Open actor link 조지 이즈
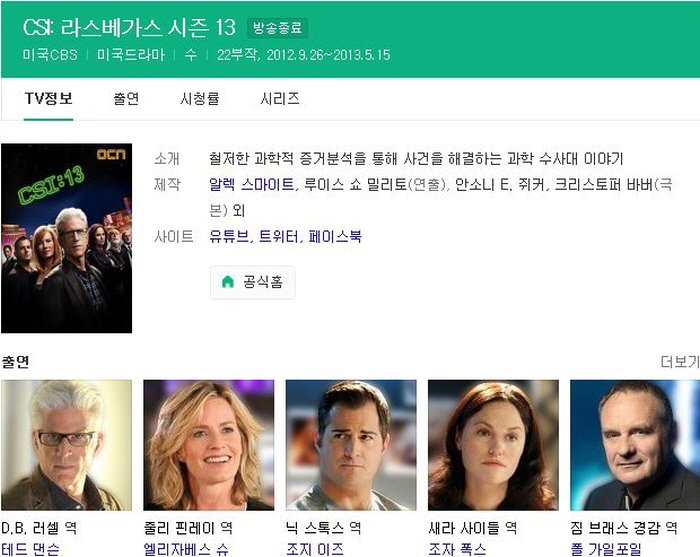Viewport: 700px width, 557px height. pyautogui.click(x=315, y=549)
